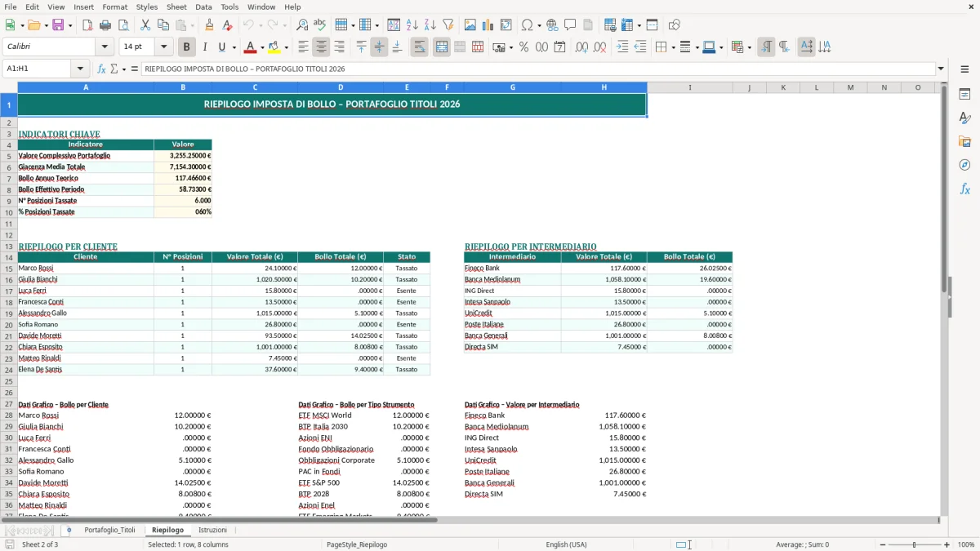Screen dimensions: 980x551
Task: Insert a hyperlink
Action: tap(552, 25)
